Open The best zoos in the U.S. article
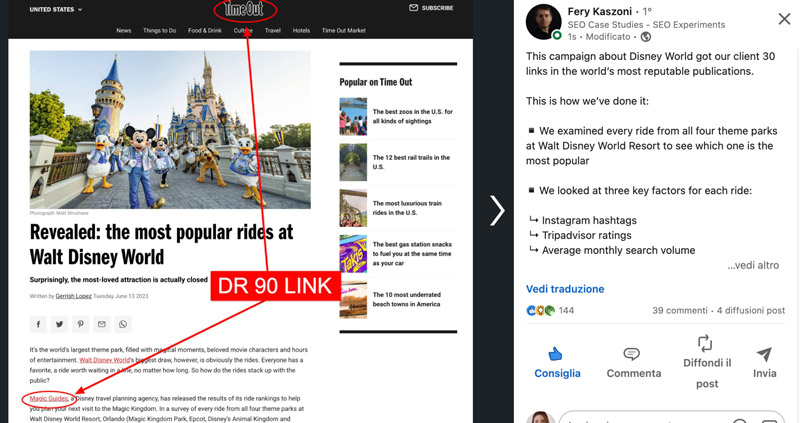 412,116
